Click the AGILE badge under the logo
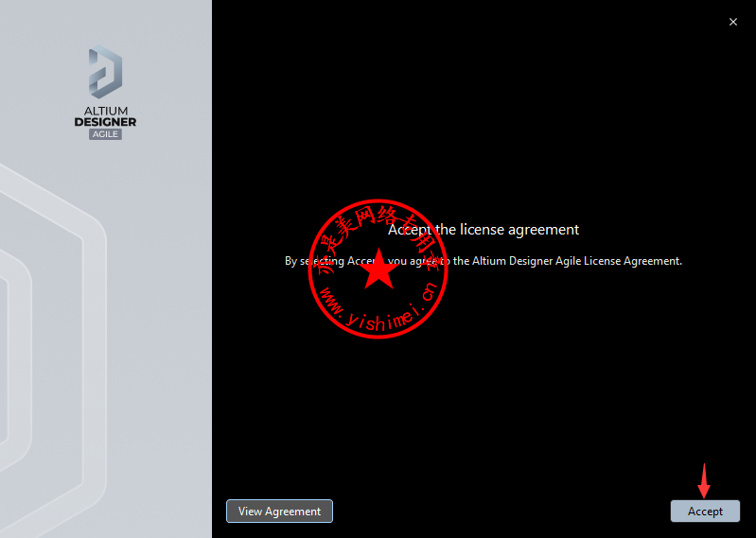Screen dimensions: 756x538 [x=105, y=134]
